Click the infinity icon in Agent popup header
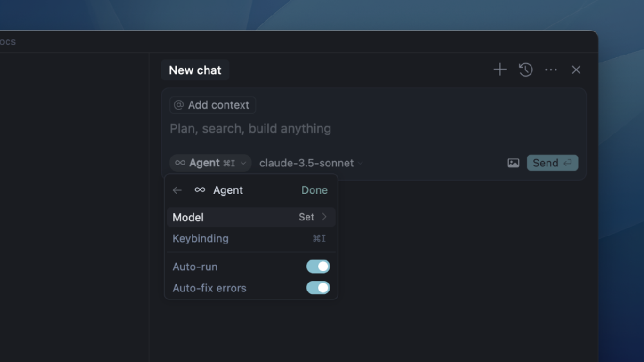The width and height of the screenshot is (644, 362). pos(200,190)
